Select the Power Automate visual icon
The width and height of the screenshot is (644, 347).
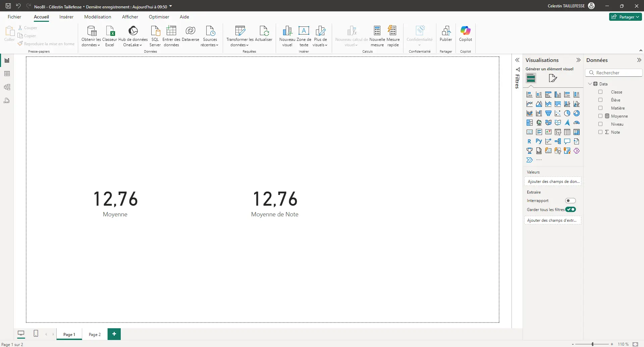point(530,160)
